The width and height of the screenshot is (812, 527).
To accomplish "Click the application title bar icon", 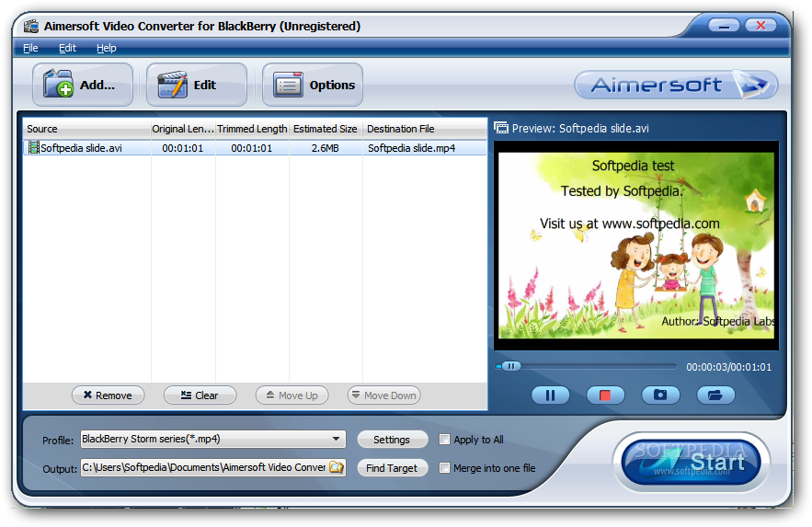I will click(x=31, y=26).
